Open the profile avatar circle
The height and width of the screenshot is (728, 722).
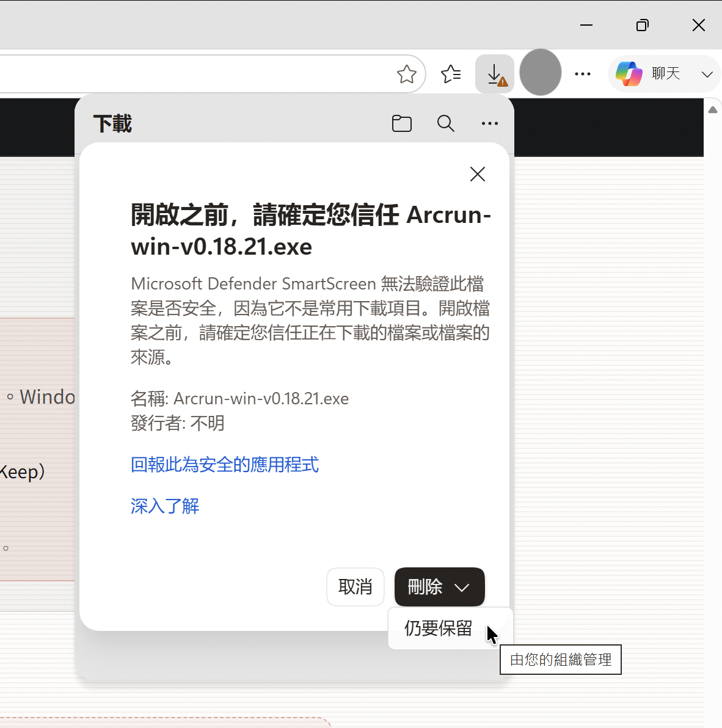pyautogui.click(x=540, y=73)
